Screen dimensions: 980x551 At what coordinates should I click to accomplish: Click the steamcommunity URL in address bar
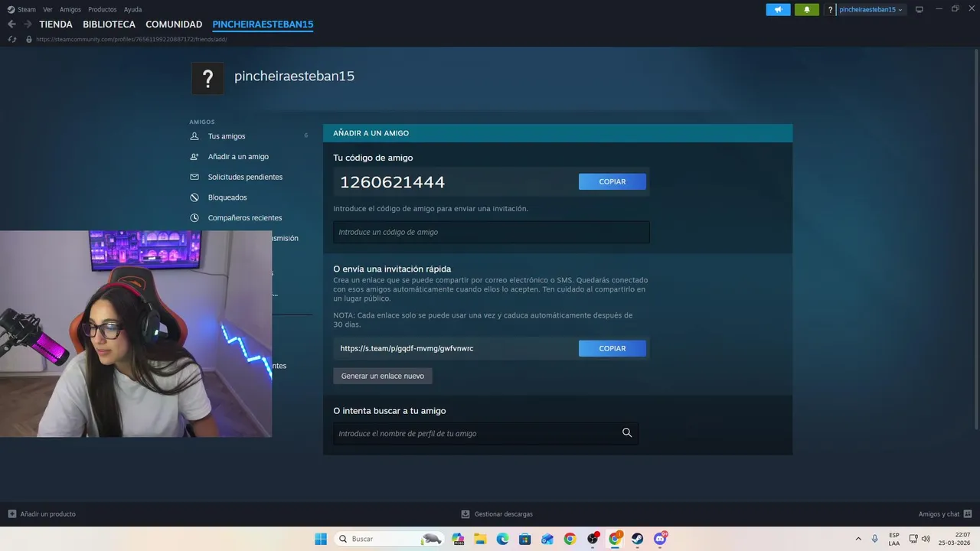click(131, 39)
